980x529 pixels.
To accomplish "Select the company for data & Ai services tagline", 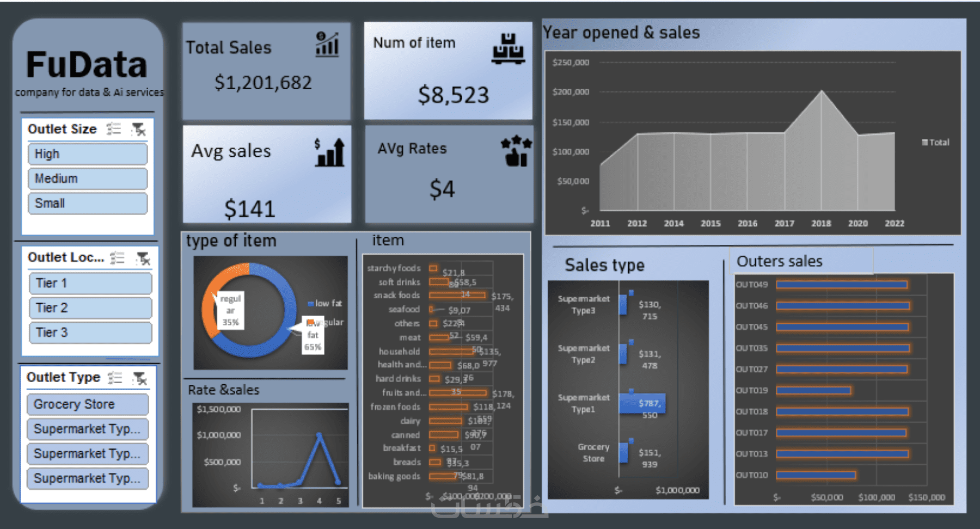I will tap(89, 92).
